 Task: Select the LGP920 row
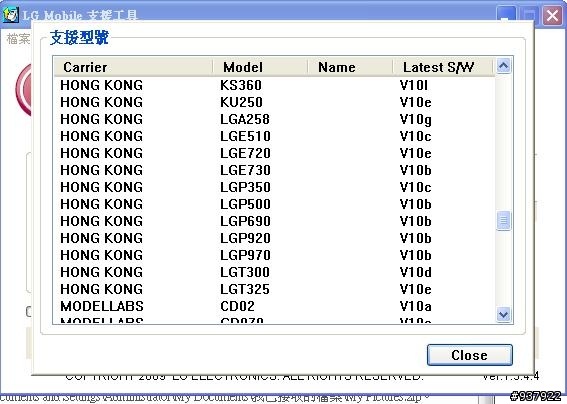[274, 238]
